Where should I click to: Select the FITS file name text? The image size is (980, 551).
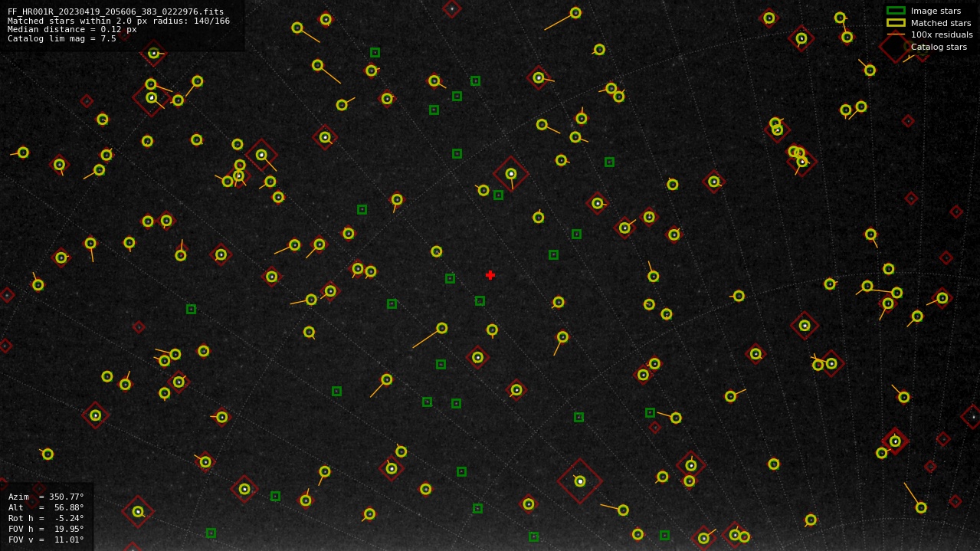[x=116, y=12]
